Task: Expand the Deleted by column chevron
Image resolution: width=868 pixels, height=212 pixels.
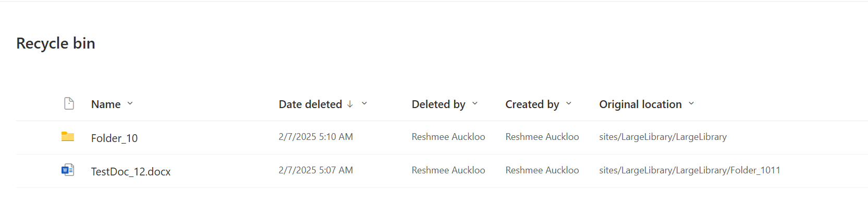Action: click(x=475, y=103)
